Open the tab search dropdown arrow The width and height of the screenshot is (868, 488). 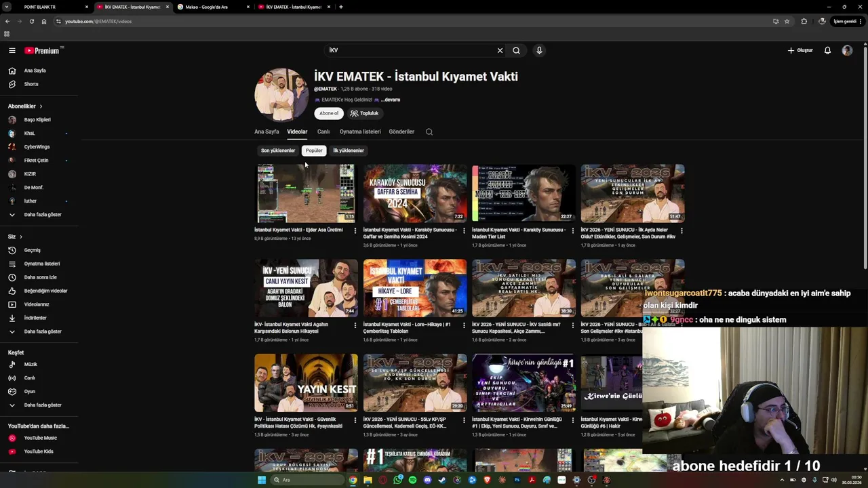tap(6, 7)
